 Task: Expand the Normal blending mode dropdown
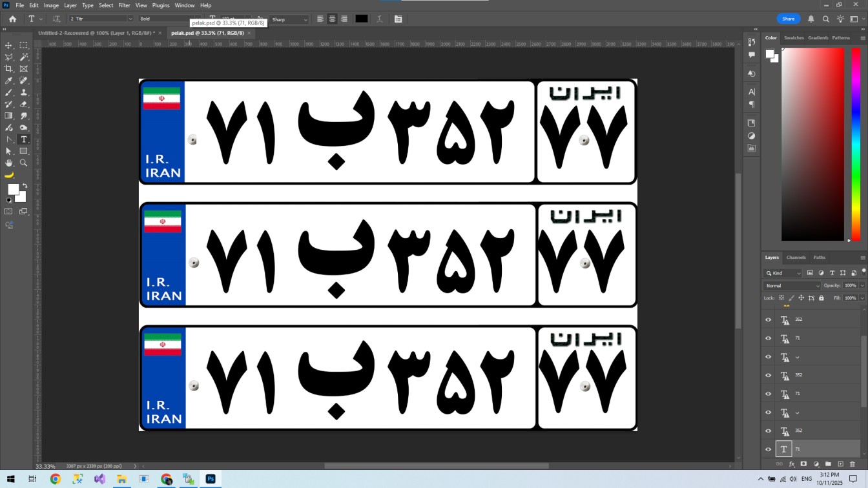coord(792,285)
